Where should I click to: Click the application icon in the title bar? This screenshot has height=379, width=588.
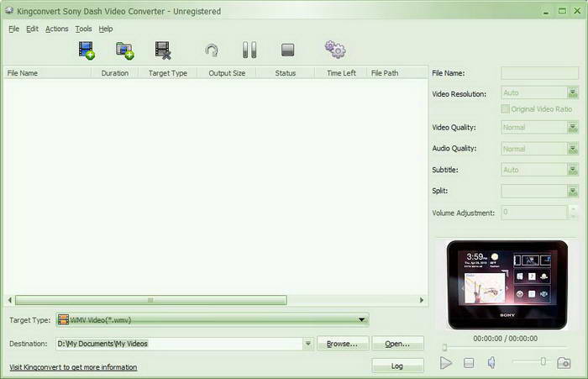pyautogui.click(x=9, y=11)
